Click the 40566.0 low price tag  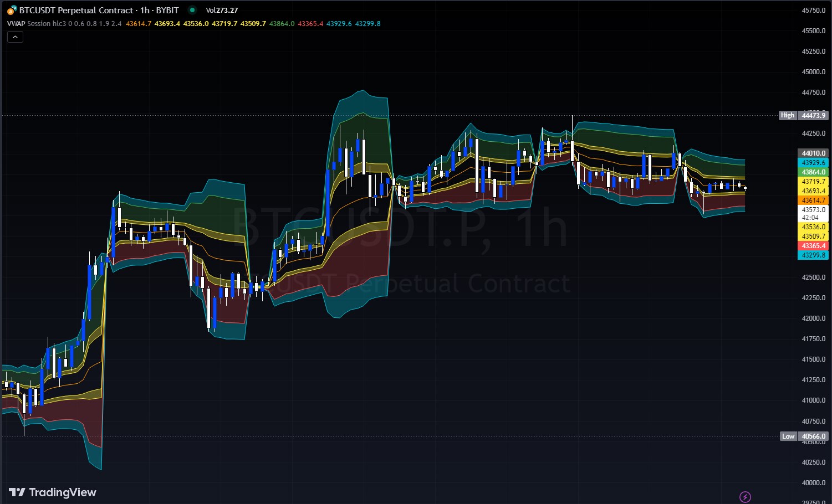(813, 436)
